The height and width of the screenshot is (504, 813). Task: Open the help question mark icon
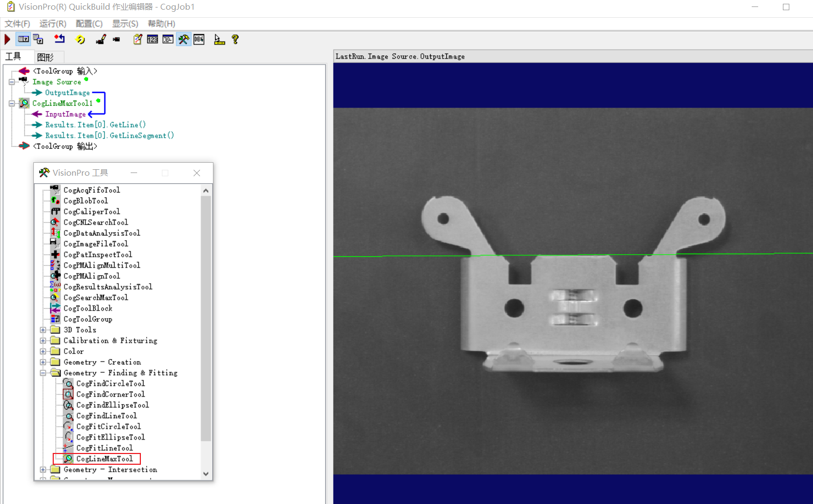[x=236, y=39]
